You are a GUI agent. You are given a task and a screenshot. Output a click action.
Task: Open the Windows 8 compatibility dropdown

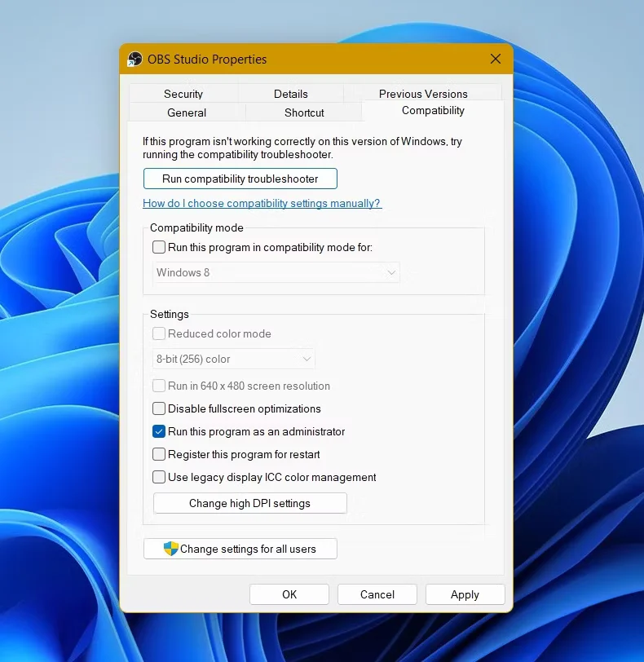point(276,272)
